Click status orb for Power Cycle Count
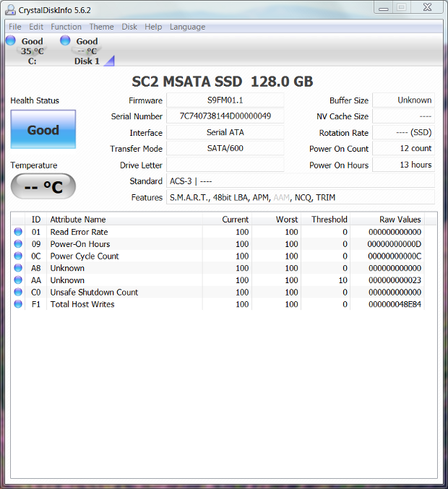 click(18, 256)
